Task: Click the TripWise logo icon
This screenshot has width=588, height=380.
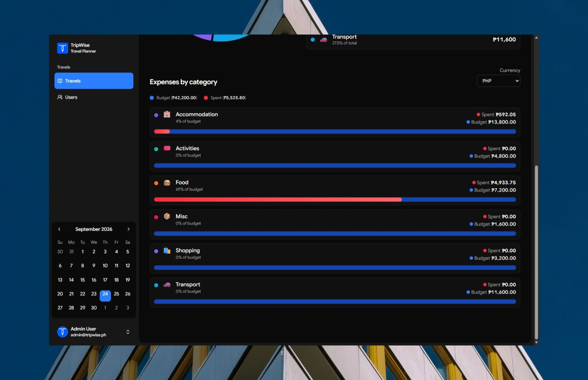Action: 62,48
